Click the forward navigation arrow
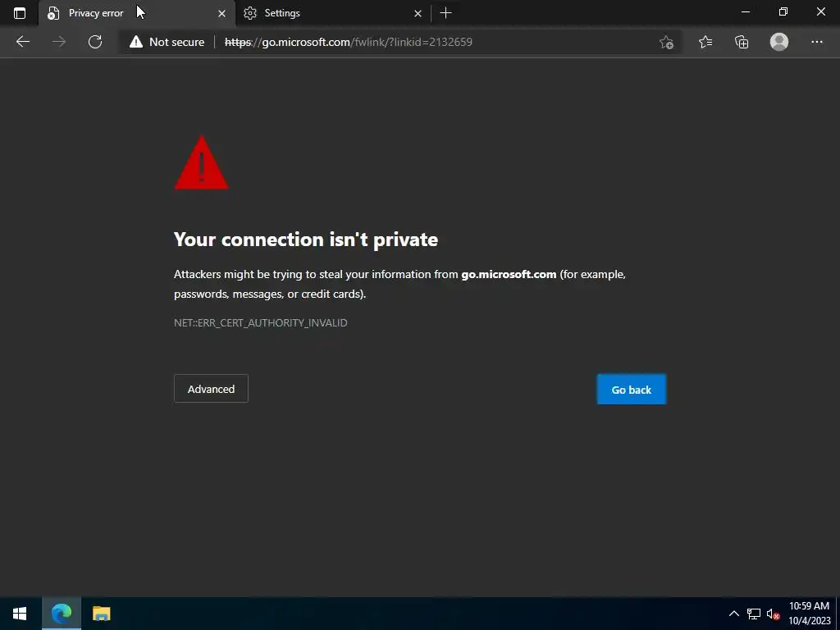The image size is (840, 630). click(x=59, y=42)
